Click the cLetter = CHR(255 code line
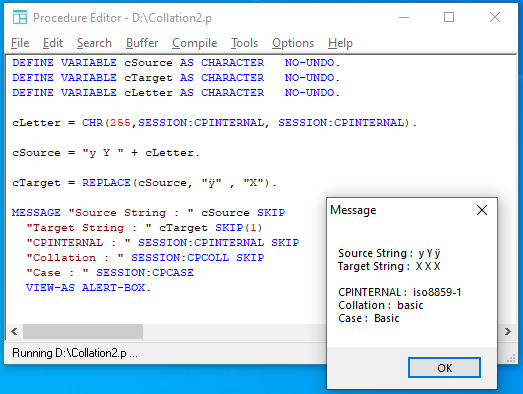Screen dimensions: 523x394 point(214,123)
